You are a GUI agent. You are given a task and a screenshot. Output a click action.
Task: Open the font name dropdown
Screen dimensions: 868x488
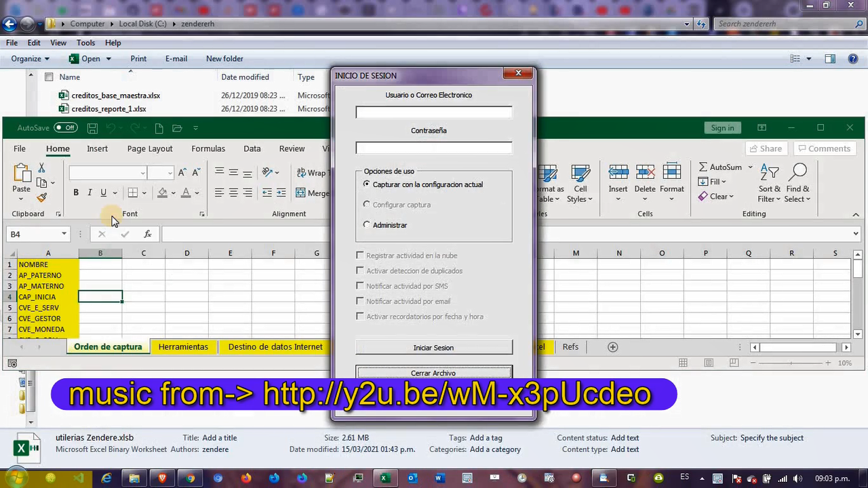point(142,173)
